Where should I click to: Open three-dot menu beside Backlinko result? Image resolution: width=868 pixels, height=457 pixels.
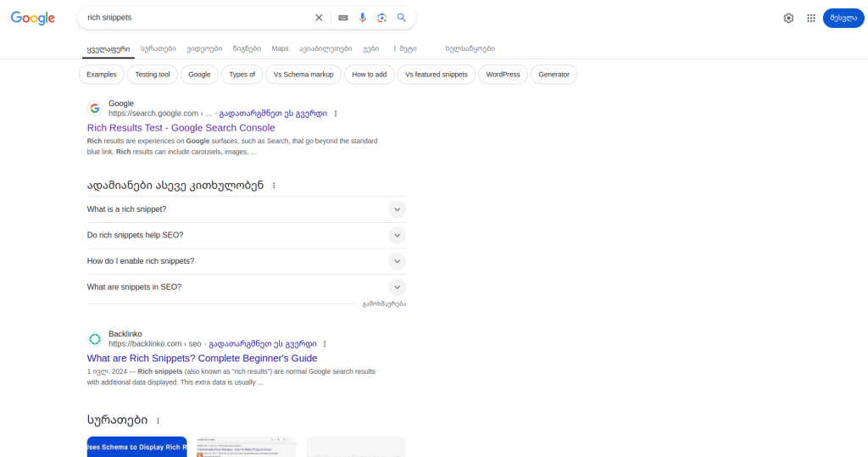[x=325, y=344]
